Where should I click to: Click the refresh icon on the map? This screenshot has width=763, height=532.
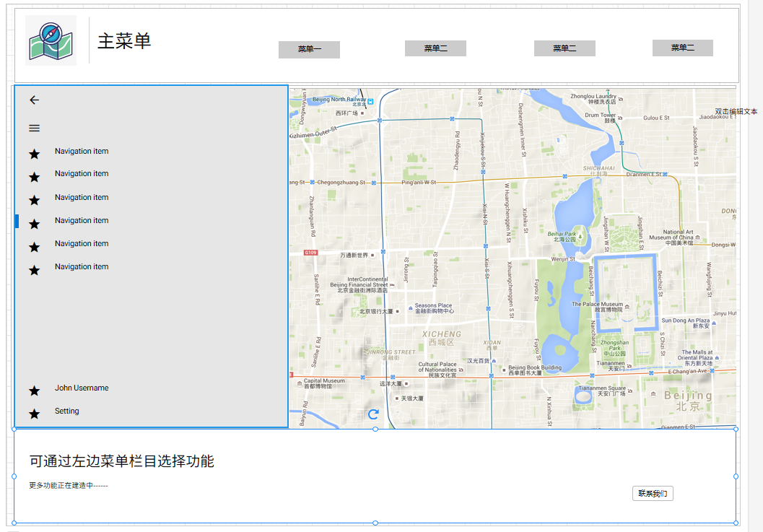(373, 414)
